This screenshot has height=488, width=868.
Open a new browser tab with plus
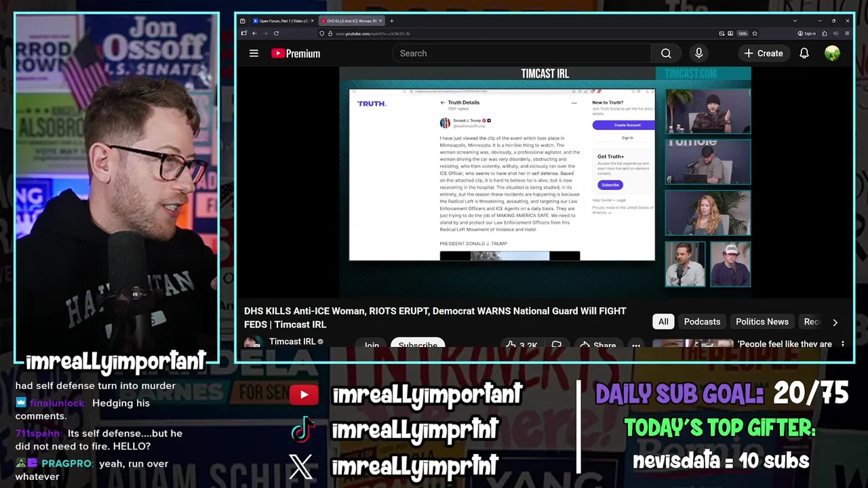(391, 21)
